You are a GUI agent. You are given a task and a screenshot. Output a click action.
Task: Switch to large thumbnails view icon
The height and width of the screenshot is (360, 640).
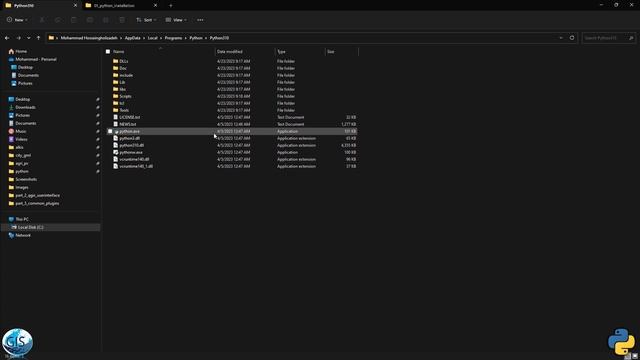pos(635,356)
